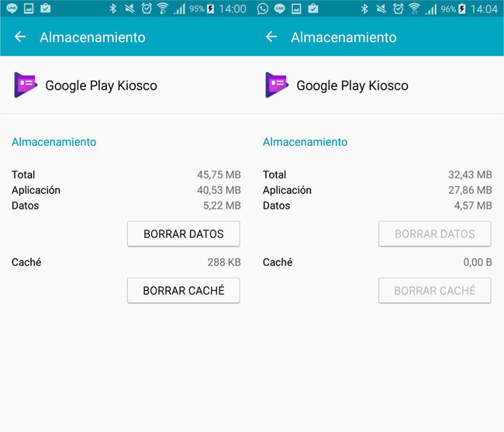Tap the 288 KB cache value
The width and height of the screenshot is (504, 432).
pos(224,262)
